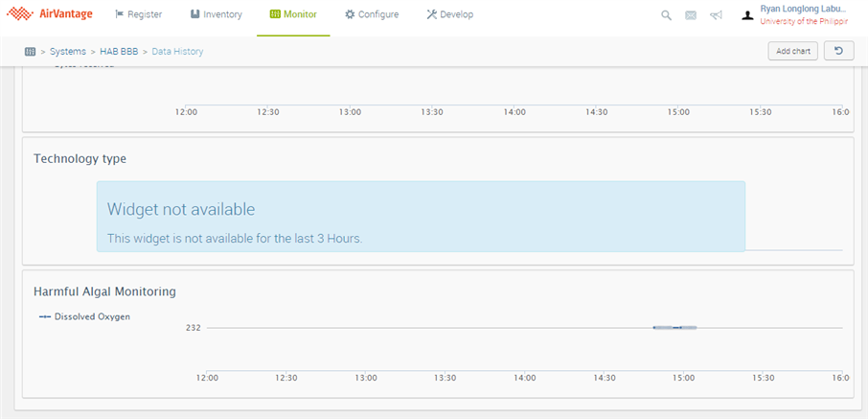Open the messages envelope icon
This screenshot has height=419, width=868.
[691, 15]
